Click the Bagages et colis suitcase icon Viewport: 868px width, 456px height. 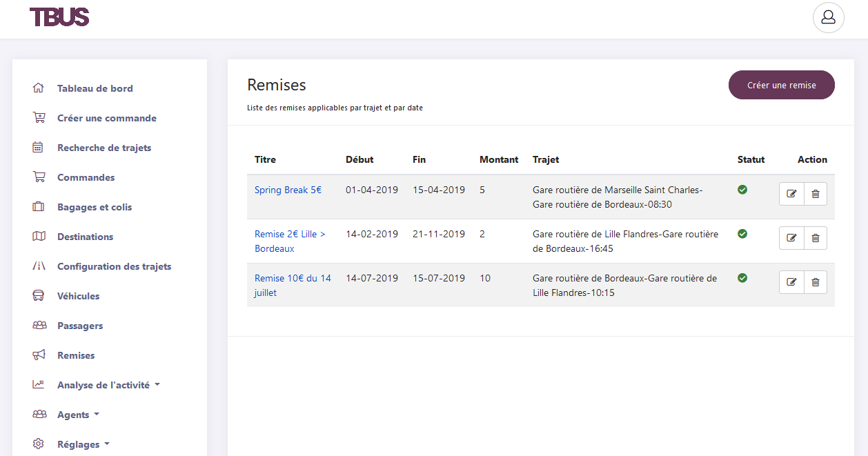click(x=39, y=207)
